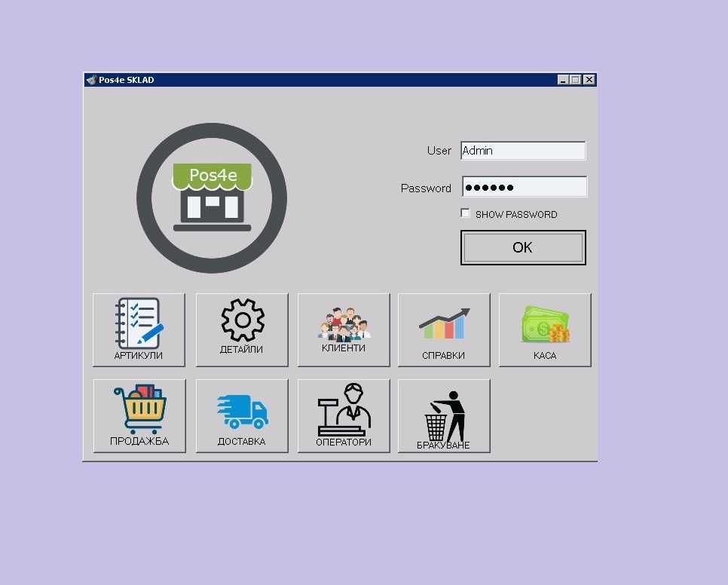
Task: Open the КАСА money cash module
Action: click(x=545, y=329)
